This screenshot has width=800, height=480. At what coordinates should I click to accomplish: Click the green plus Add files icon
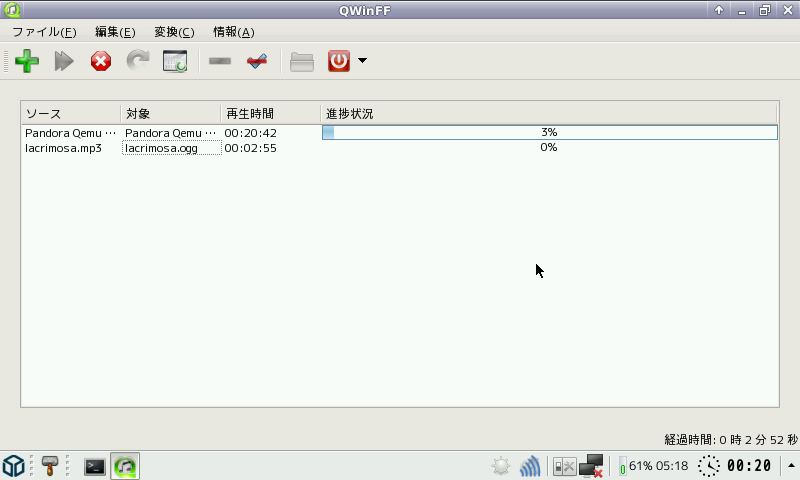pyautogui.click(x=28, y=61)
